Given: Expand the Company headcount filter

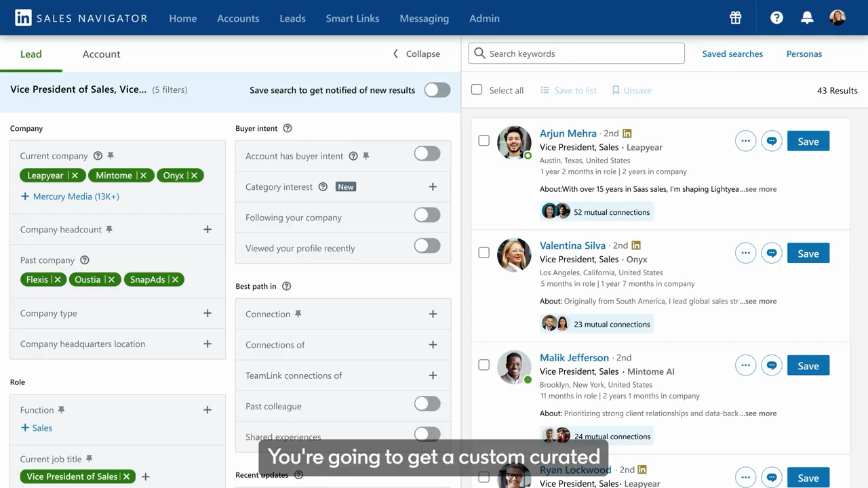Looking at the screenshot, I should point(208,230).
